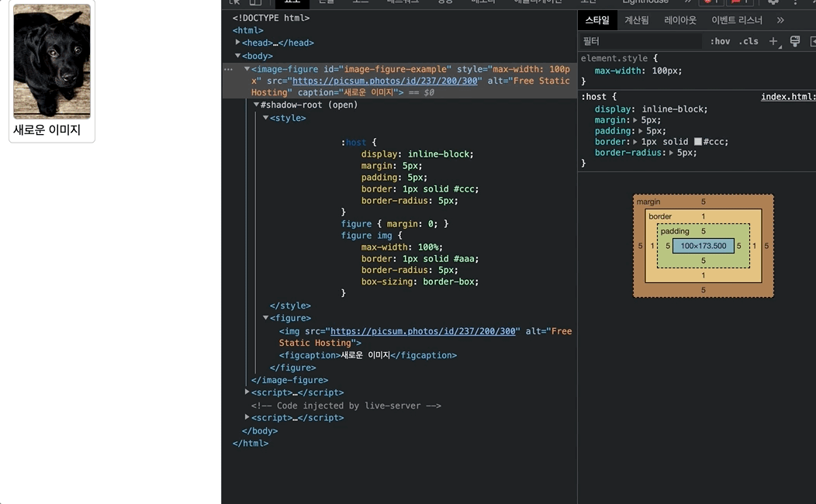Click the border label in the box model

660,216
